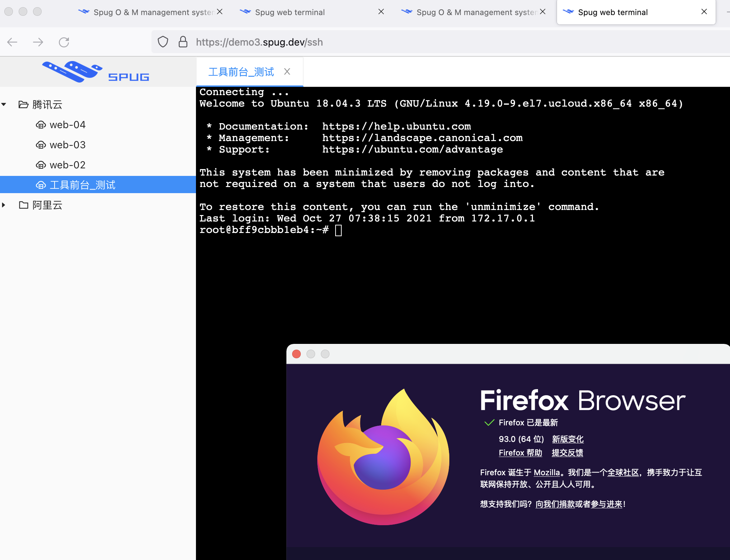
Task: Click the 阿里云 folder icon
Action: [23, 205]
